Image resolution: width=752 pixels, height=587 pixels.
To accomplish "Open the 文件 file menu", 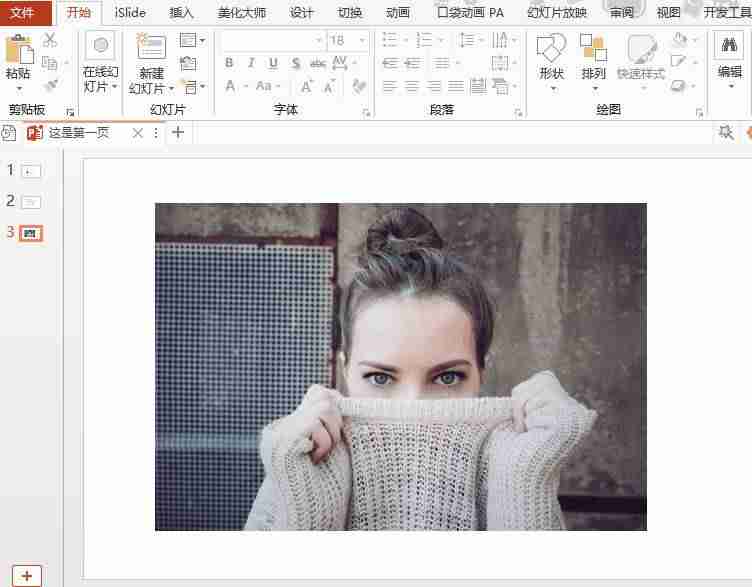I will click(23, 12).
